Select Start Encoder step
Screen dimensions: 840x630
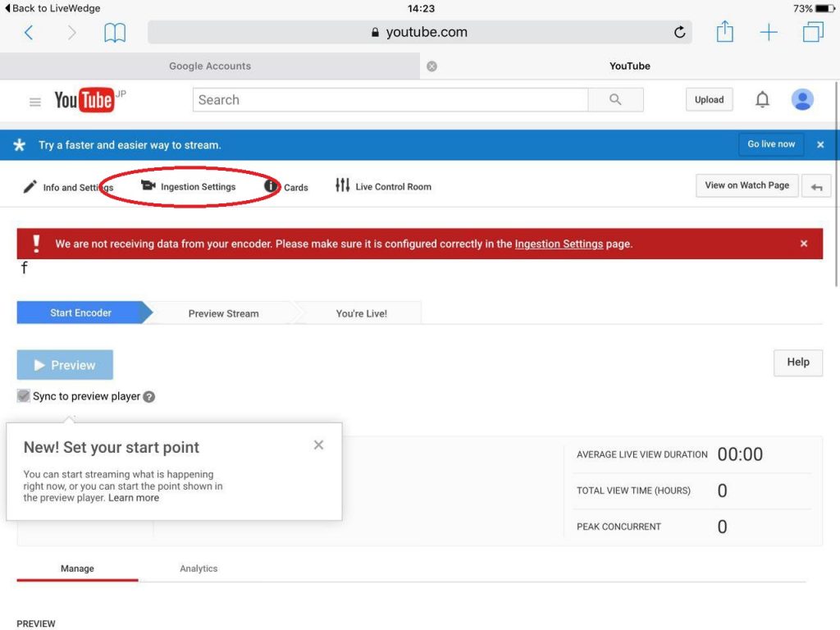81,313
